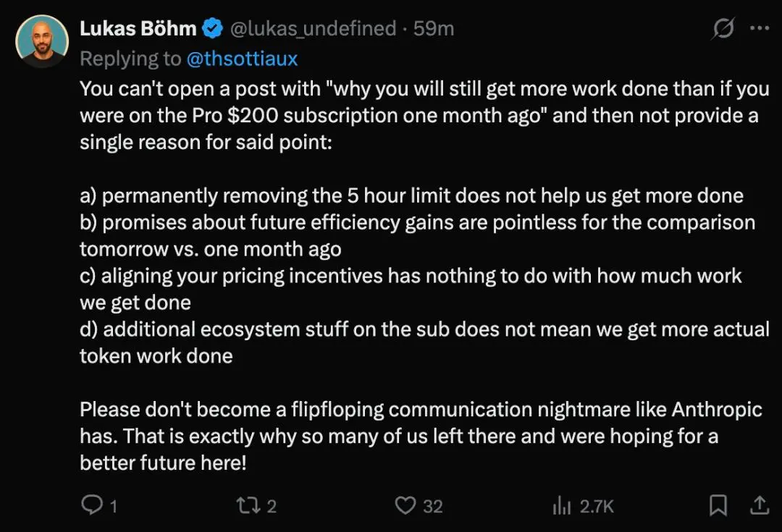Open the @lukas_undefined handle link
Screen dimensions: 782x532
click(314, 29)
